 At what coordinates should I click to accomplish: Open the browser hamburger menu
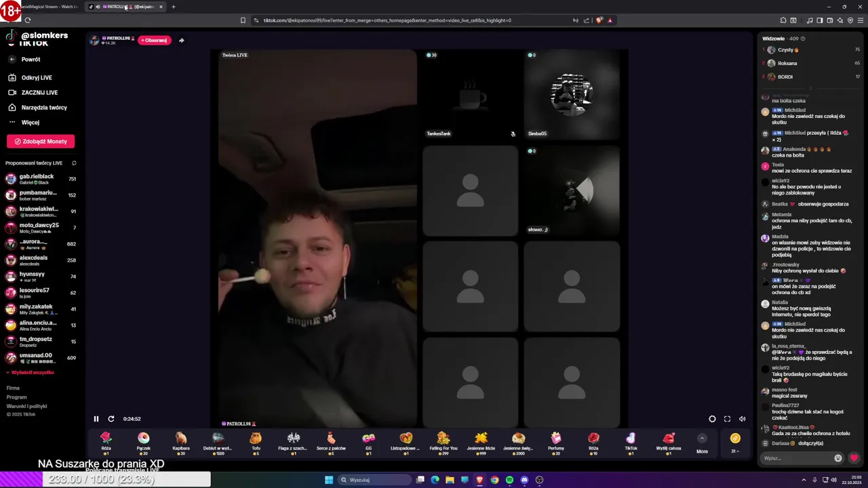coord(861,20)
